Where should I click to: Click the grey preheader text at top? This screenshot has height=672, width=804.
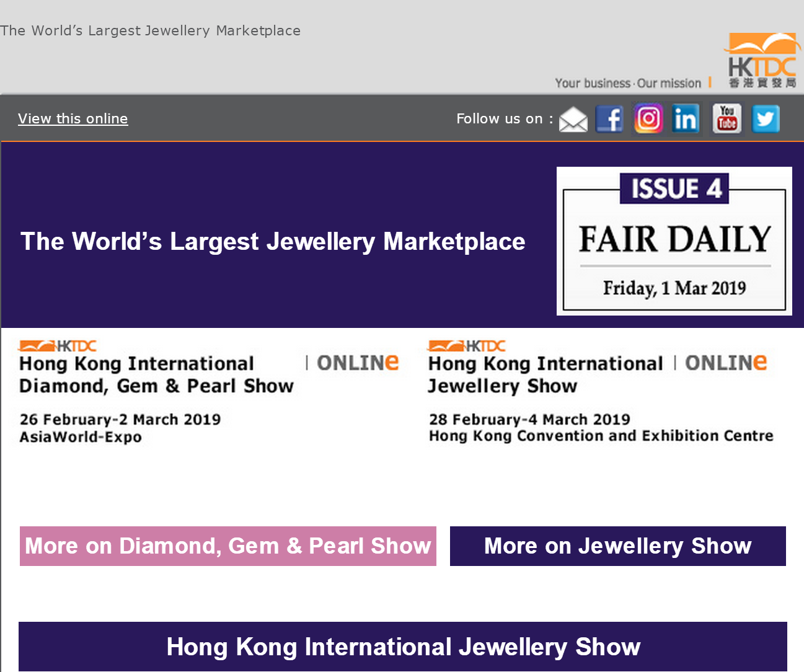pyautogui.click(x=151, y=30)
